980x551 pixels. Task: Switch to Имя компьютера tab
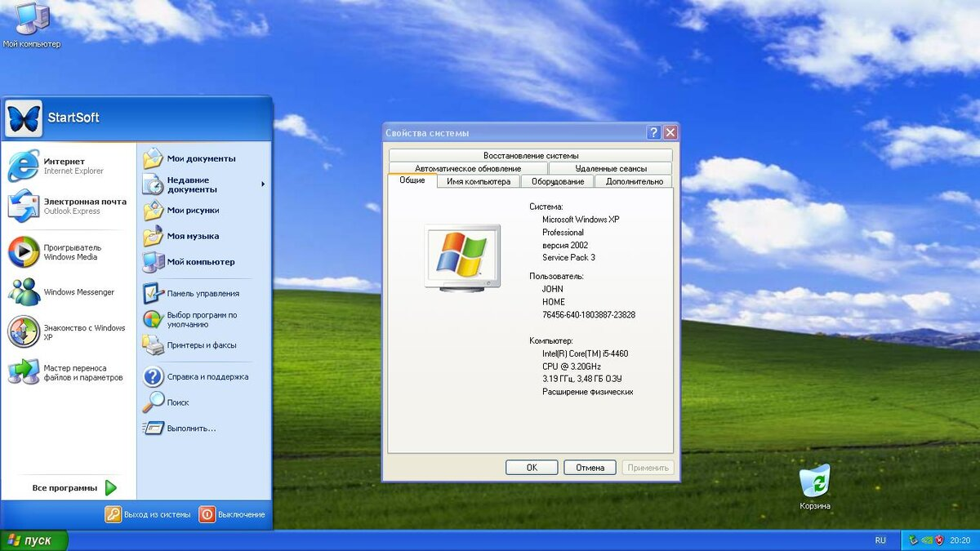coord(479,181)
